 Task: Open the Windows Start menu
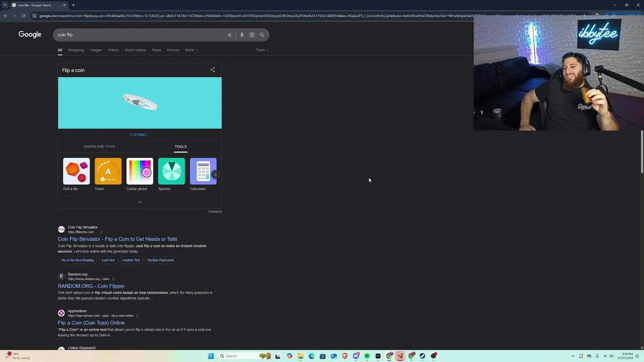(x=211, y=356)
